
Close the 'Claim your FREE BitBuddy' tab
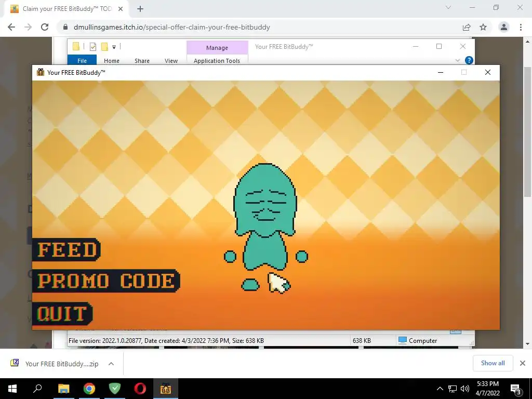(x=121, y=9)
